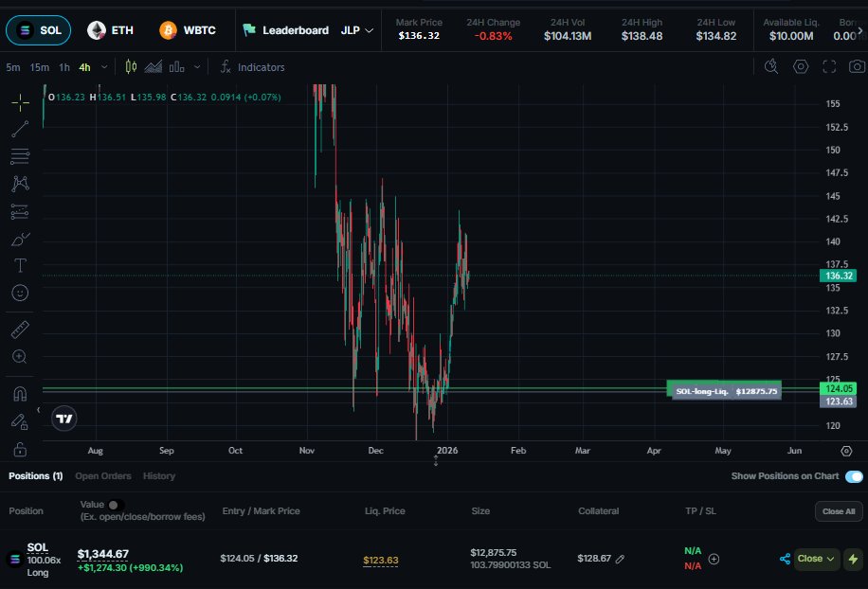Image resolution: width=868 pixels, height=589 pixels.
Task: Enable magnet snapping mode
Action: point(20,392)
